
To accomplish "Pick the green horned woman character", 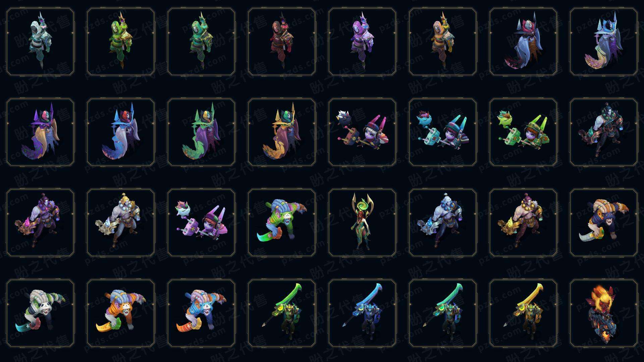I will click(x=362, y=223).
